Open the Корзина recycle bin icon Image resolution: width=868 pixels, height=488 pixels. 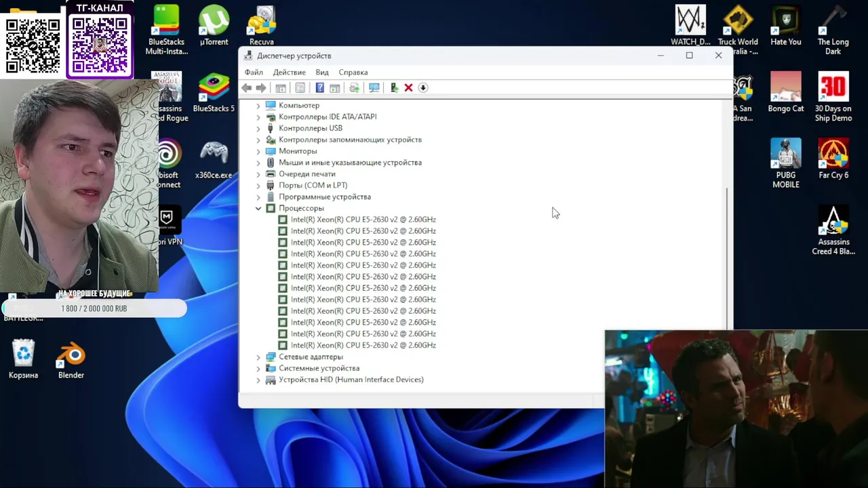tap(24, 360)
